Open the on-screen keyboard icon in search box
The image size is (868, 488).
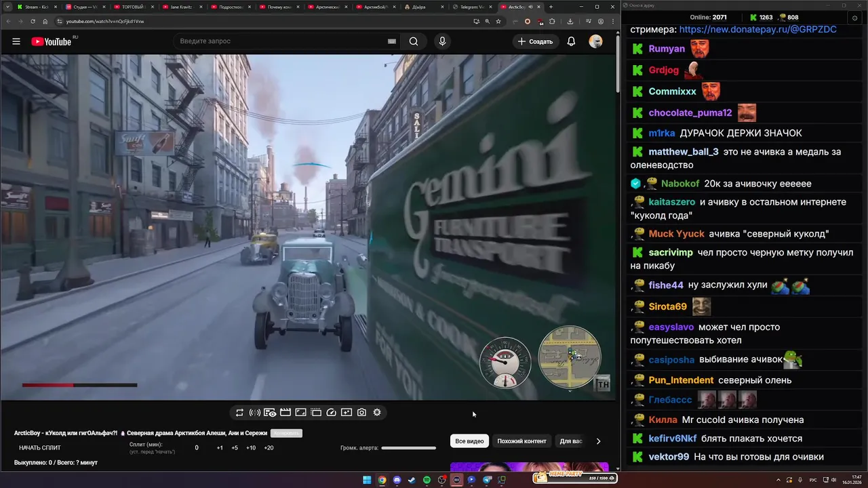point(391,41)
